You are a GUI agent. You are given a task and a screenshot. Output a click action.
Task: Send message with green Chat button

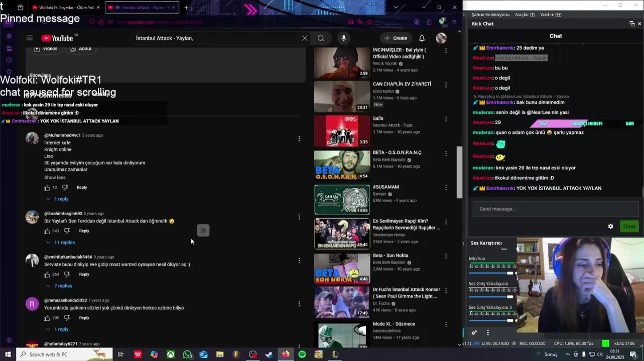tap(629, 227)
